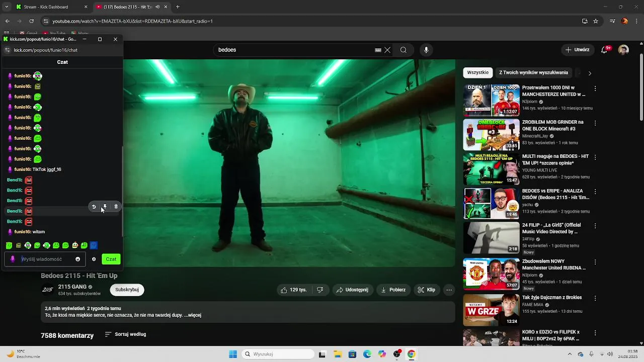The height and width of the screenshot is (362, 644).
Task: Delete the hovered chat message with trash icon
Action: (x=116, y=207)
